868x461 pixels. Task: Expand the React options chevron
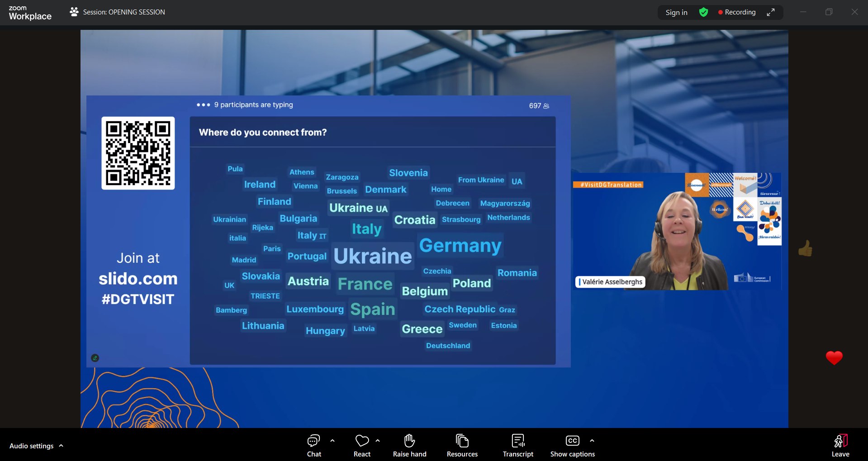click(x=378, y=440)
